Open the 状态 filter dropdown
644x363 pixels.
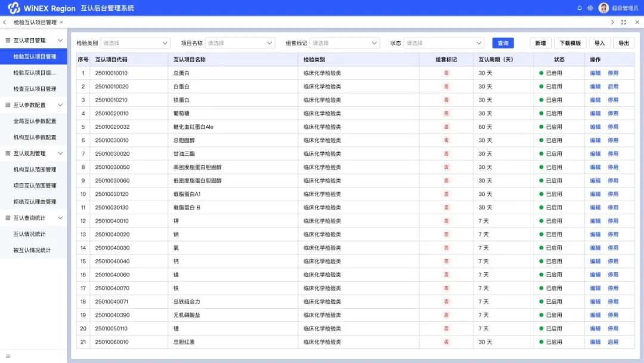(x=444, y=43)
